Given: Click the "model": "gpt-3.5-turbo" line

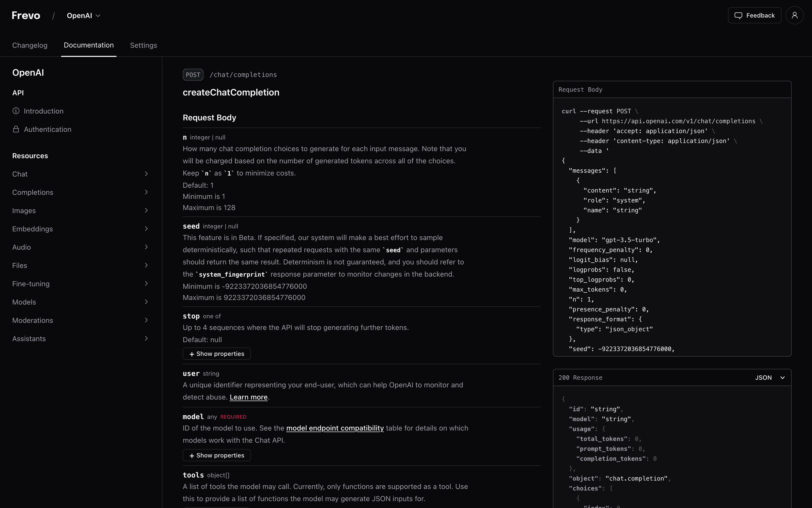Looking at the screenshot, I should 614,240.
